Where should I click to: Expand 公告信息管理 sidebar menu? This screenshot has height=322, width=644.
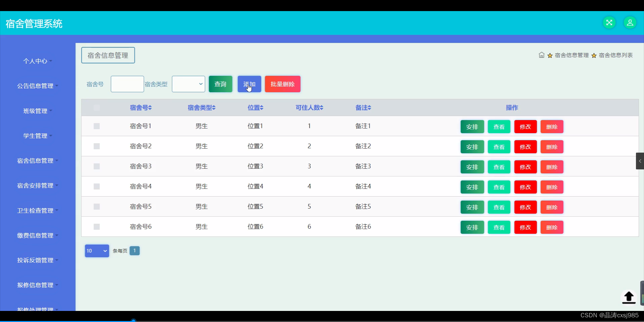[x=38, y=86]
